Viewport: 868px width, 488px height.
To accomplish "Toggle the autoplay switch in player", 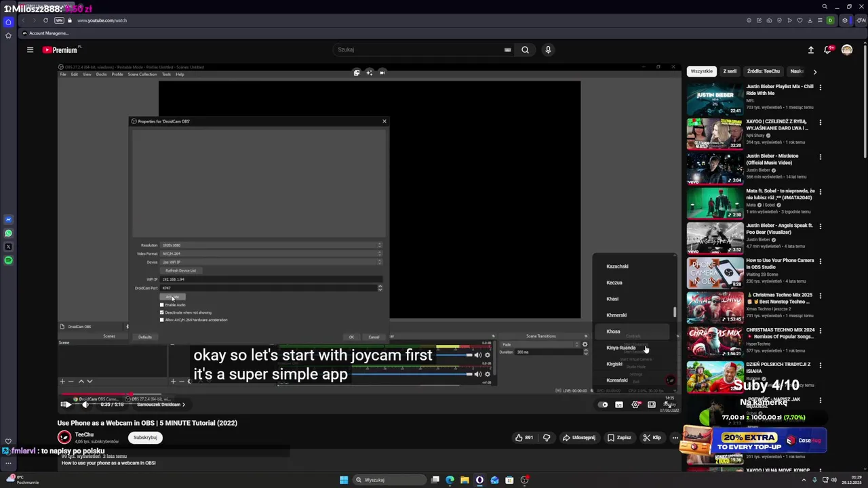I will pos(604,405).
